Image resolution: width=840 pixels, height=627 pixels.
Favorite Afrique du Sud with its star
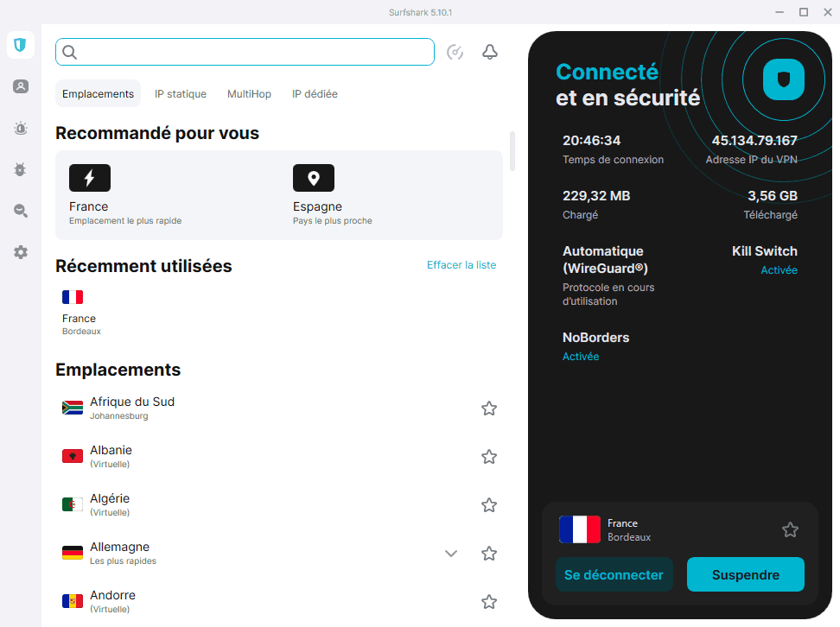(488, 408)
